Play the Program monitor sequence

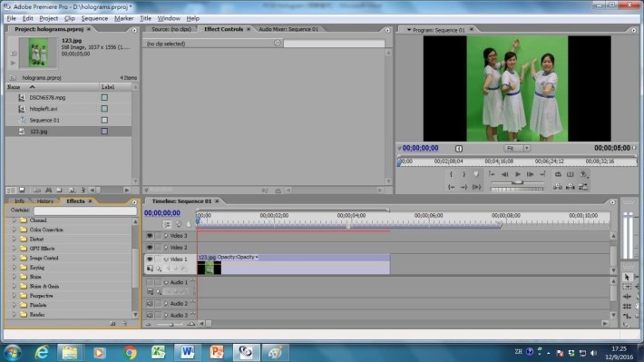point(518,174)
